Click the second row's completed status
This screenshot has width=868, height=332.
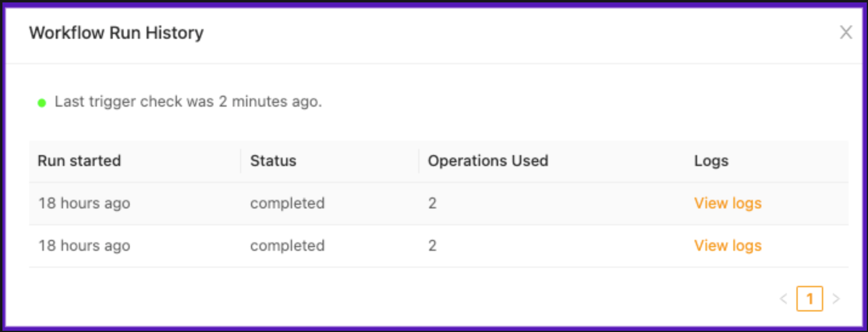(x=287, y=246)
